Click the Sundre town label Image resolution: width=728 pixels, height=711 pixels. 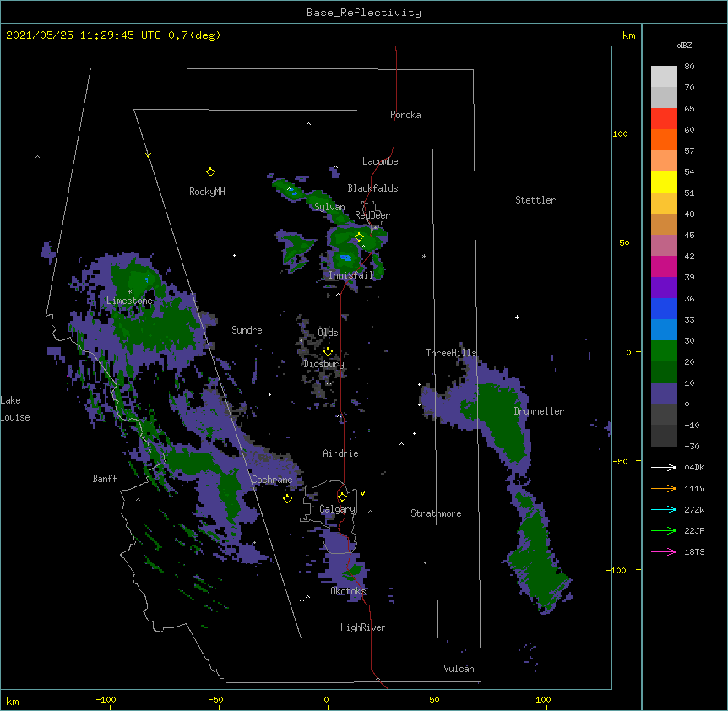247,330
